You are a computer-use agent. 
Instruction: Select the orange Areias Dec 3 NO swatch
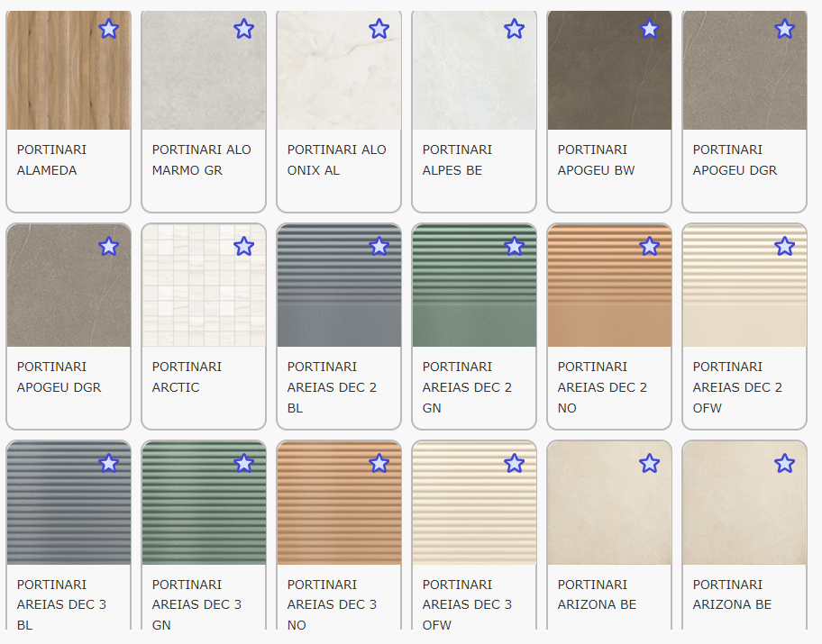click(338, 509)
